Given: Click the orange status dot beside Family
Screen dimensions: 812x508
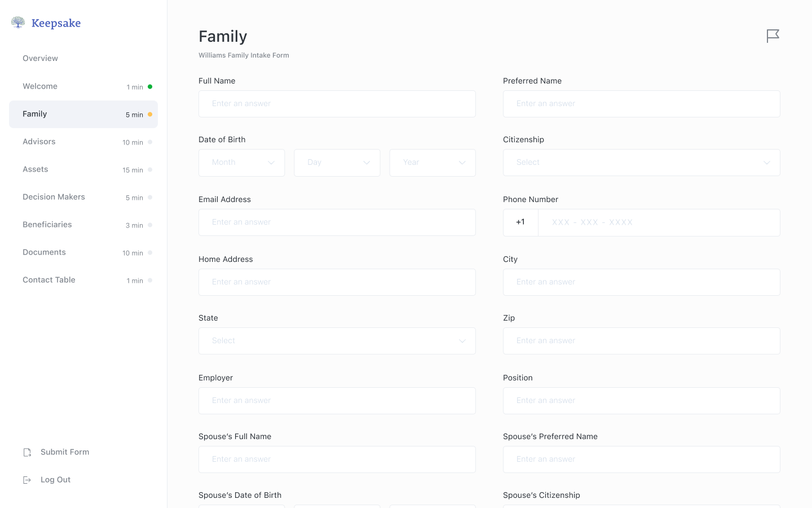Looking at the screenshot, I should coord(150,115).
